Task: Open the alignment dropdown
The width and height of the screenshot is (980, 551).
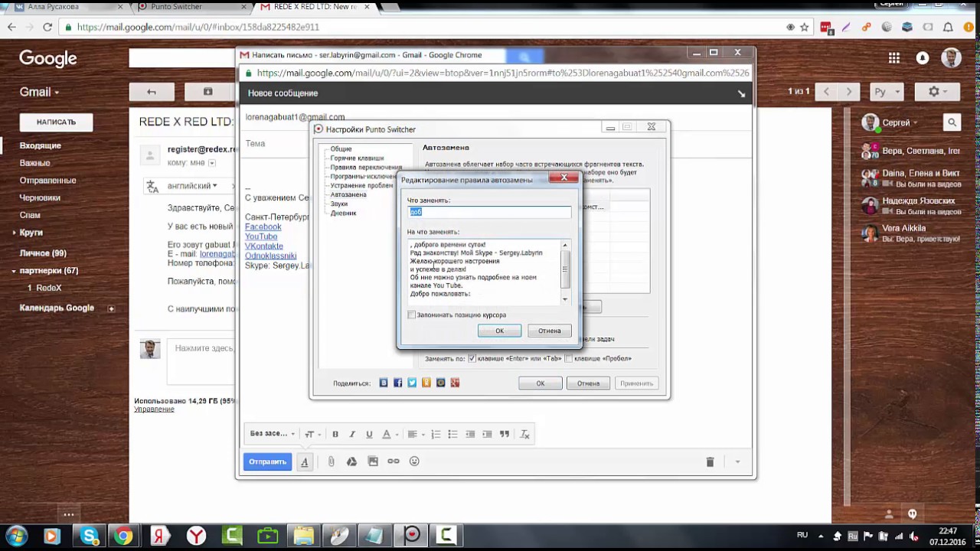Action: pyautogui.click(x=416, y=434)
